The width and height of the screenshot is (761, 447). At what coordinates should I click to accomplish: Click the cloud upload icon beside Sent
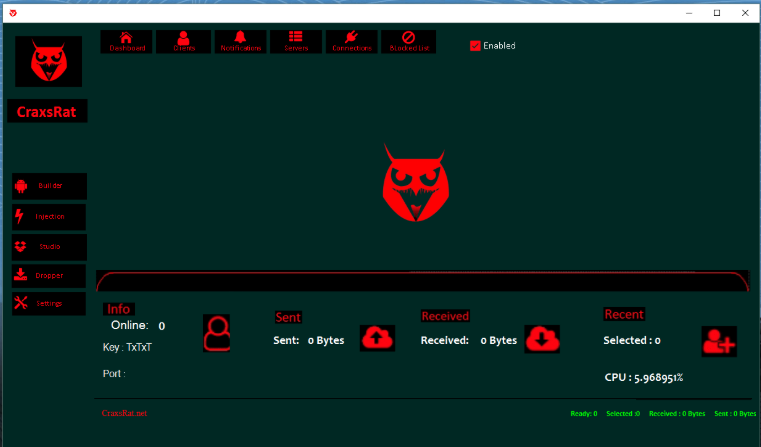point(377,338)
